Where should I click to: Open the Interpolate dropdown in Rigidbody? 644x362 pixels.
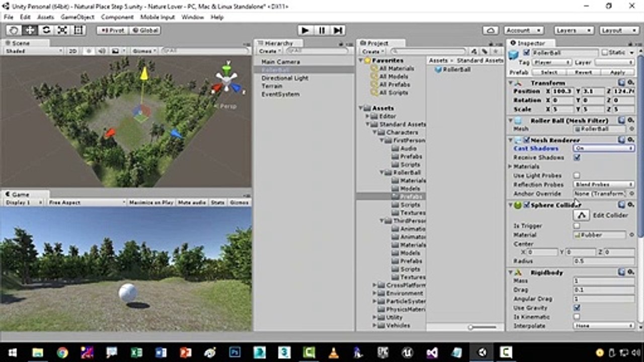[x=603, y=326]
